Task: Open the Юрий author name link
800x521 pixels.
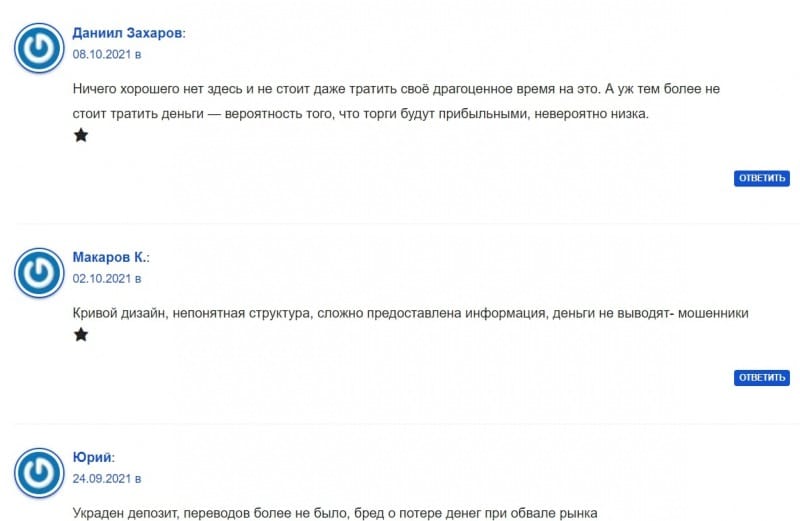Action: click(92, 457)
